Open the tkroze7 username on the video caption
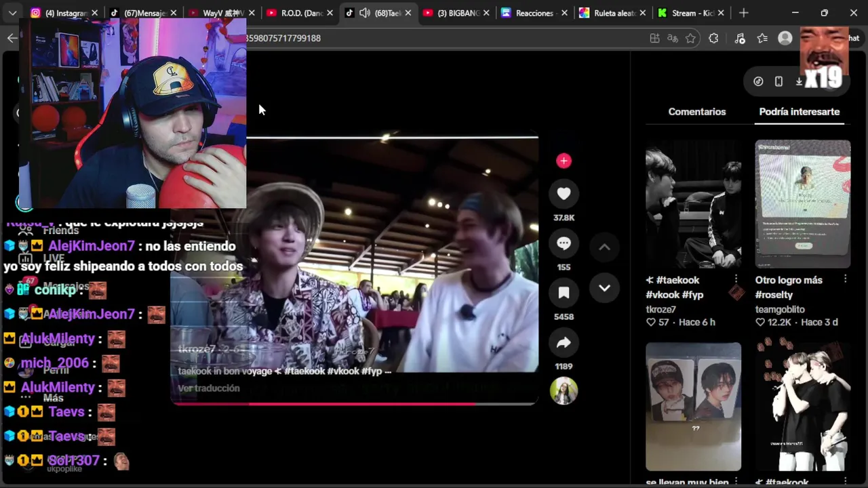 pyautogui.click(x=197, y=350)
